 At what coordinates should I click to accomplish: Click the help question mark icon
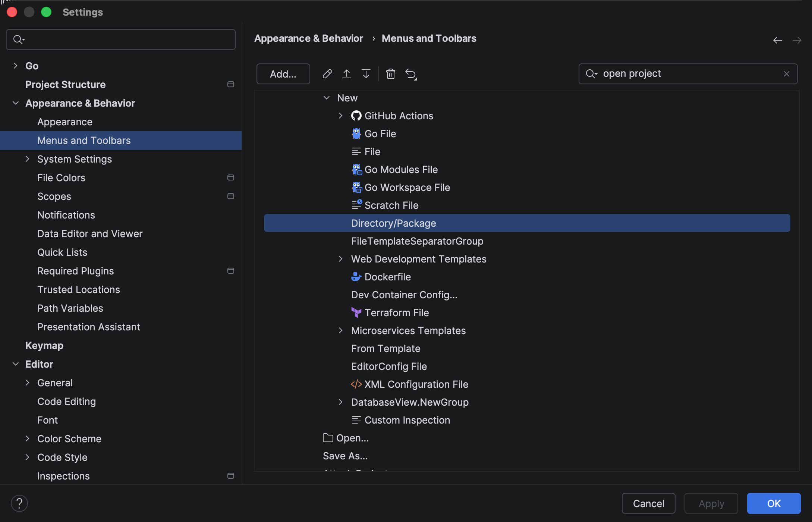point(19,503)
